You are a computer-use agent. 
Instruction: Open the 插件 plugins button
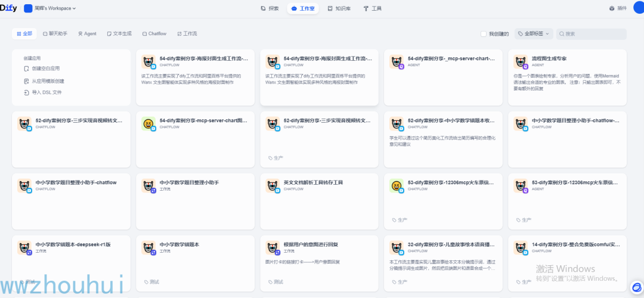click(x=618, y=8)
